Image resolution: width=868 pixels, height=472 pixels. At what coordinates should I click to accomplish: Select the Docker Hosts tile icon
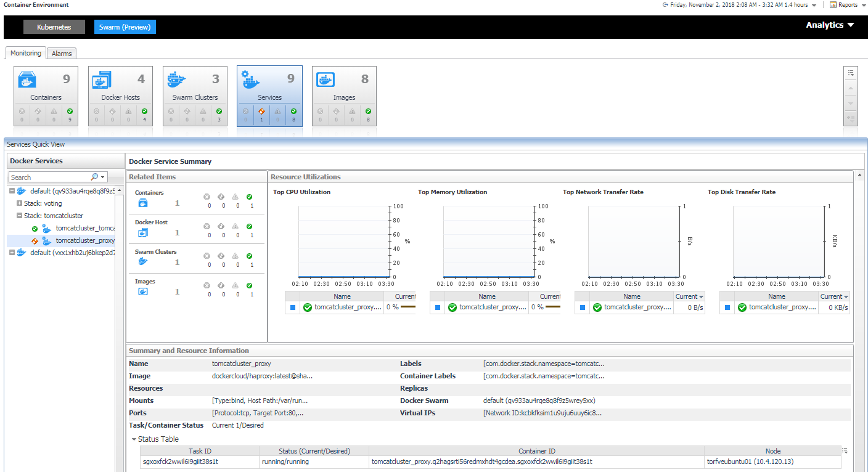(101, 80)
